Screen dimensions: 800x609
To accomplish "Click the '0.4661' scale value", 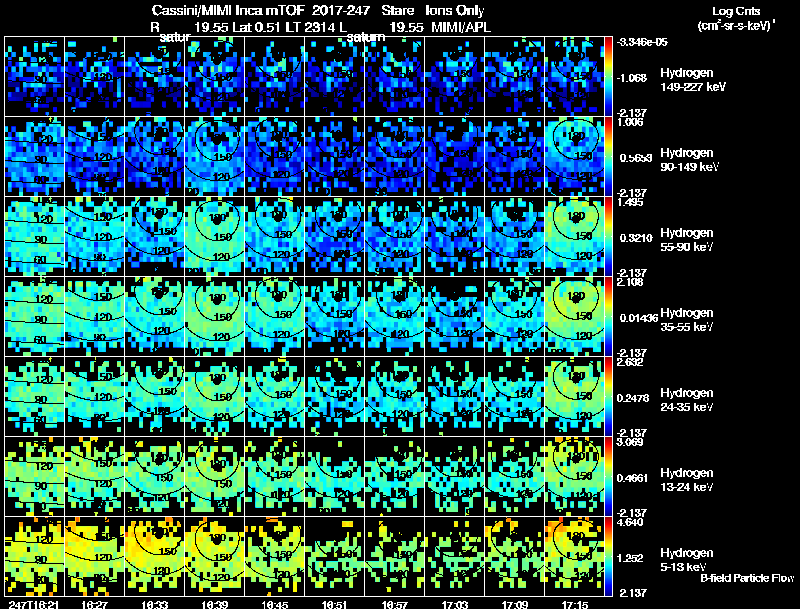I will pyautogui.click(x=633, y=478).
